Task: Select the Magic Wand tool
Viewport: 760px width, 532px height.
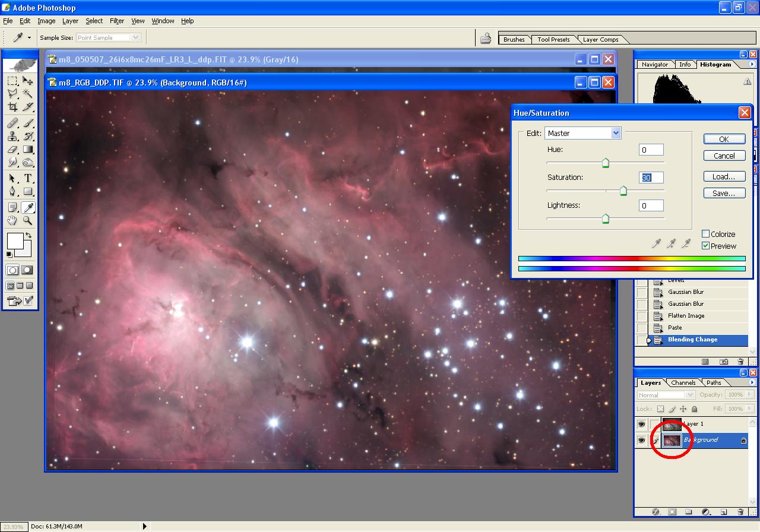Action: (28, 94)
